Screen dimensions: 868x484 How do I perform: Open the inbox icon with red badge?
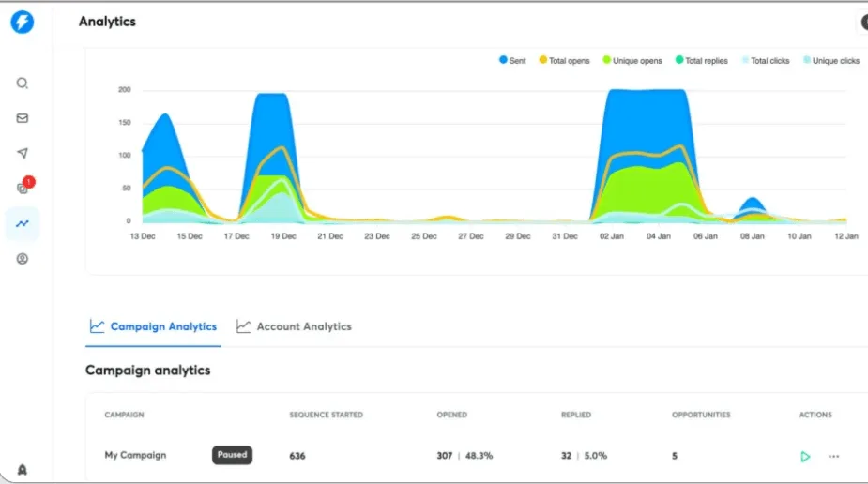point(23,188)
